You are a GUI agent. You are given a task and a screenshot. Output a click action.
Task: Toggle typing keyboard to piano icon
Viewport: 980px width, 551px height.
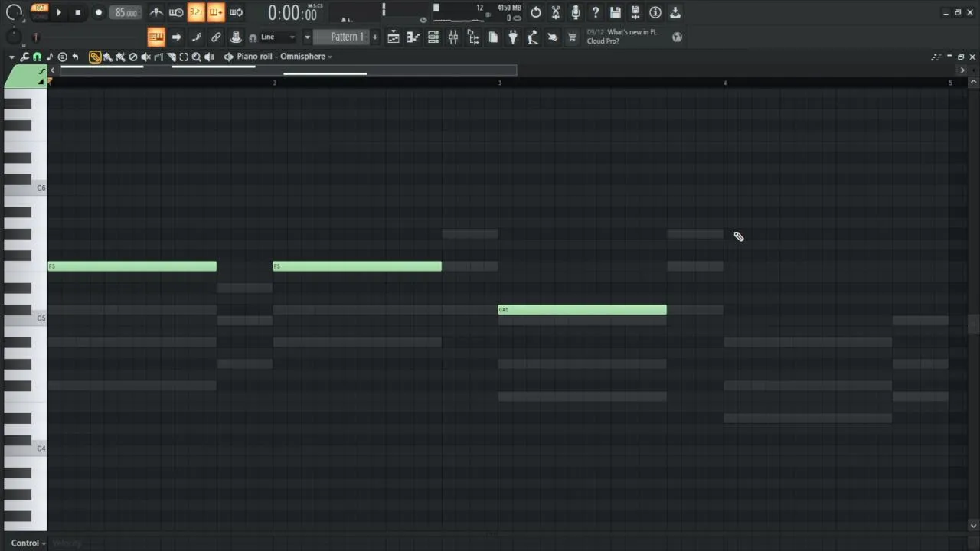156,37
